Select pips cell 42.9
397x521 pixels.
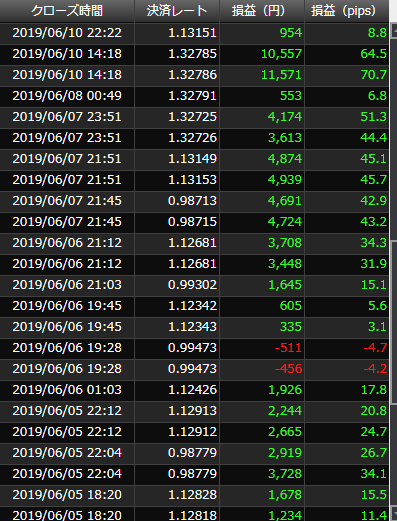click(347, 201)
